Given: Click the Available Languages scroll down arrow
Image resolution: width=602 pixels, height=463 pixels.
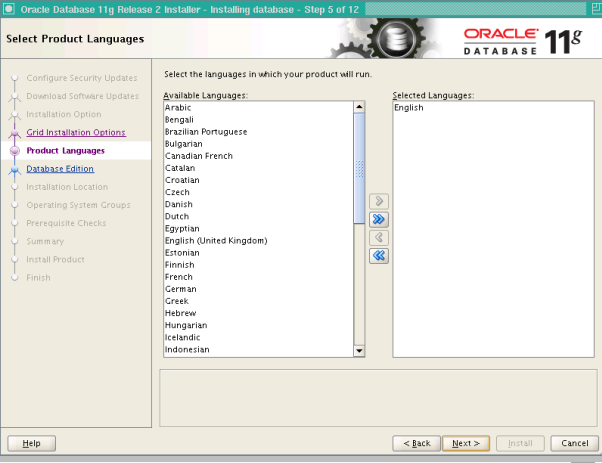Looking at the screenshot, I should [x=359, y=351].
